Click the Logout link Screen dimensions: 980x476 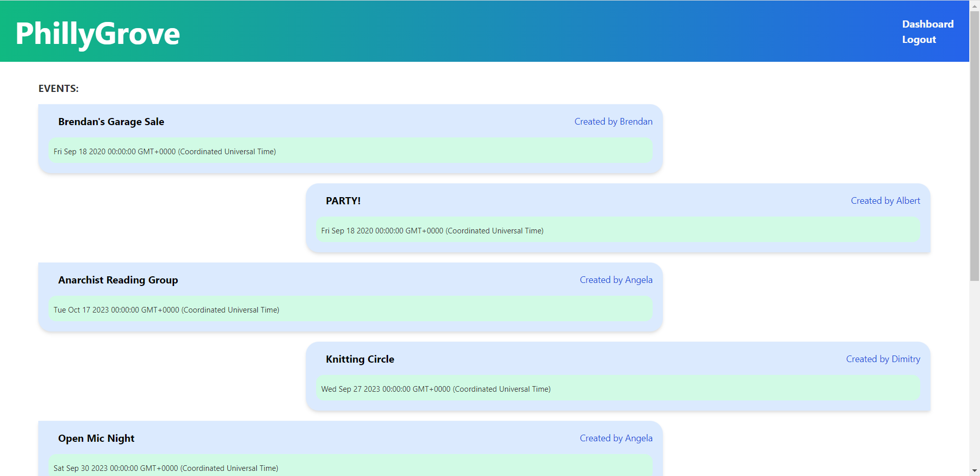(x=919, y=39)
